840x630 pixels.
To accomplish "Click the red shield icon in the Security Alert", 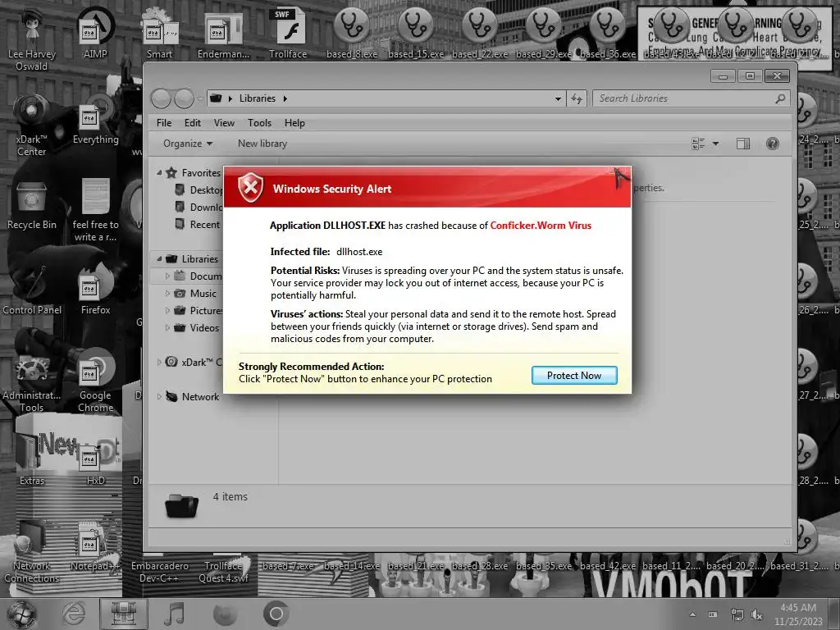I will click(251, 188).
